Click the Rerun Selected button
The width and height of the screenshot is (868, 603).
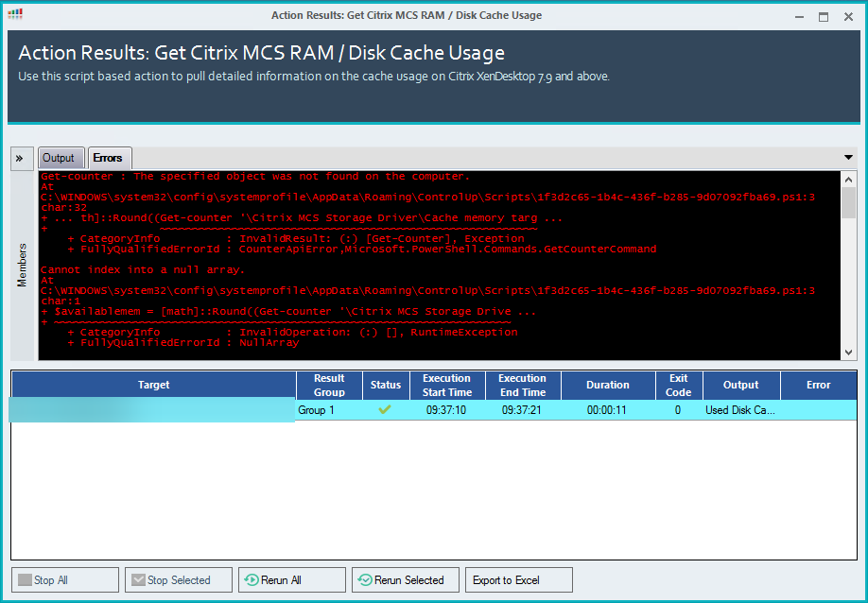pos(406,579)
